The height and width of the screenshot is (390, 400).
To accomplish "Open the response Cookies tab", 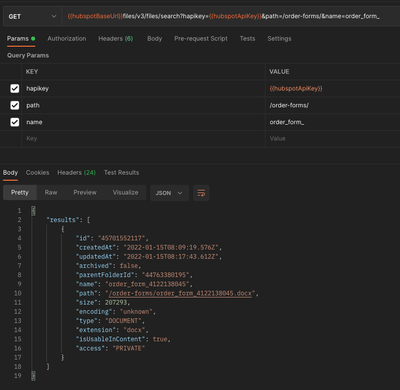I will (37, 173).
